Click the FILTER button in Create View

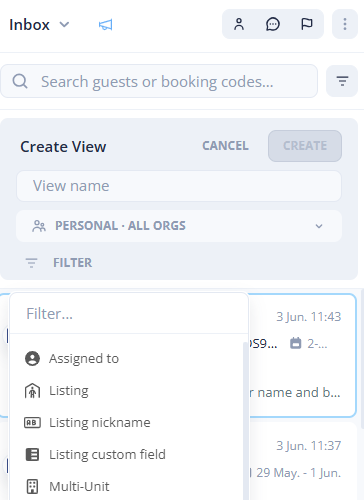59,263
